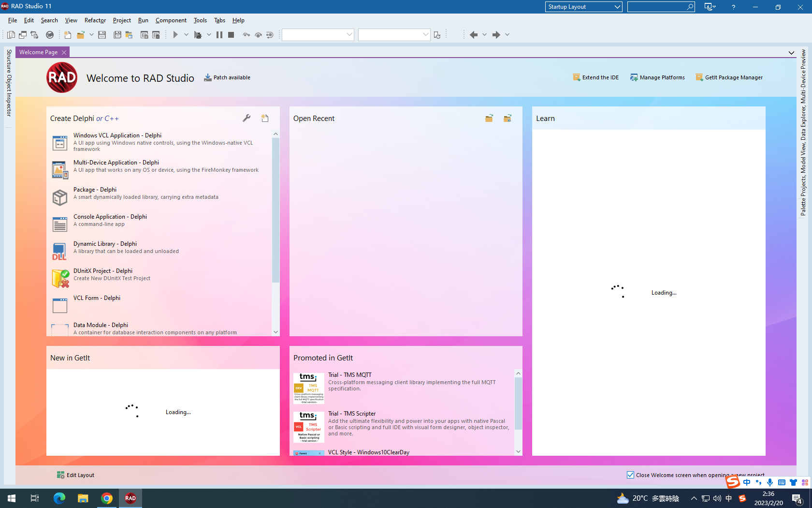Click Extend the IDE link
This screenshot has height=508, width=812.
595,77
